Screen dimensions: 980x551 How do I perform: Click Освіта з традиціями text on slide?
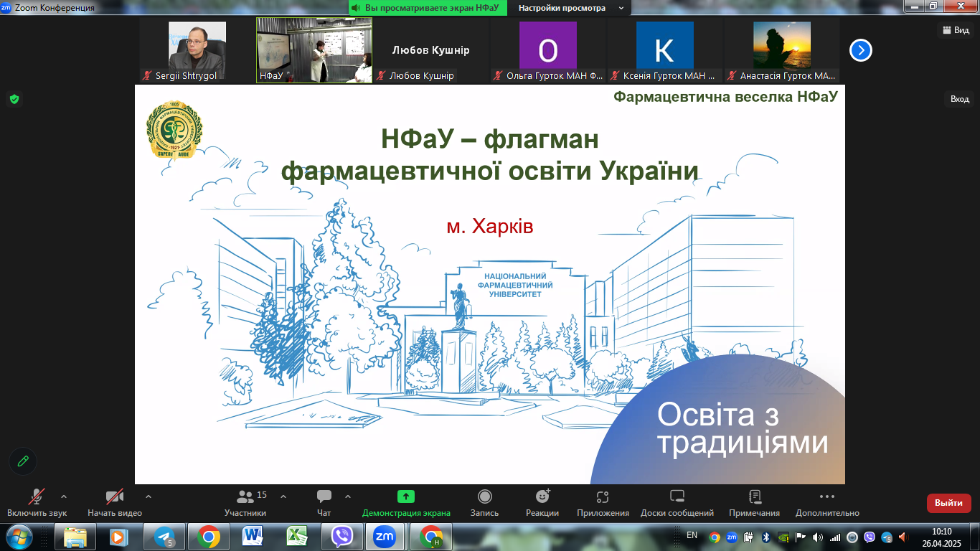743,429
